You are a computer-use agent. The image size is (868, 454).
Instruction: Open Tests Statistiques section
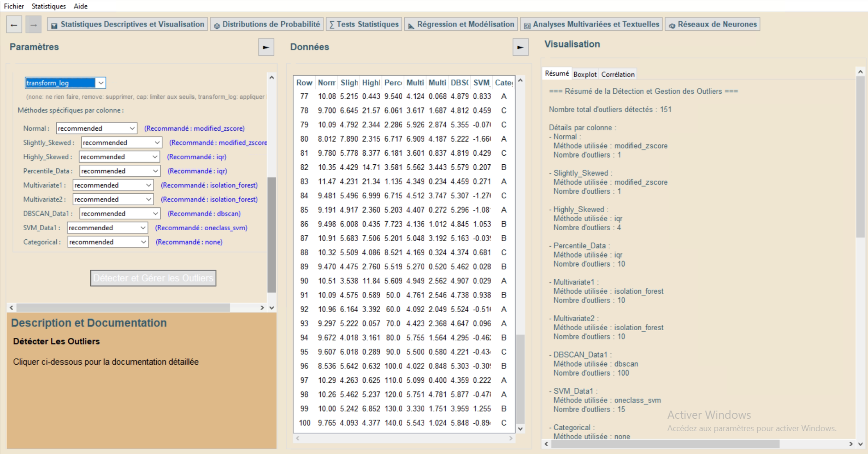[x=364, y=24]
